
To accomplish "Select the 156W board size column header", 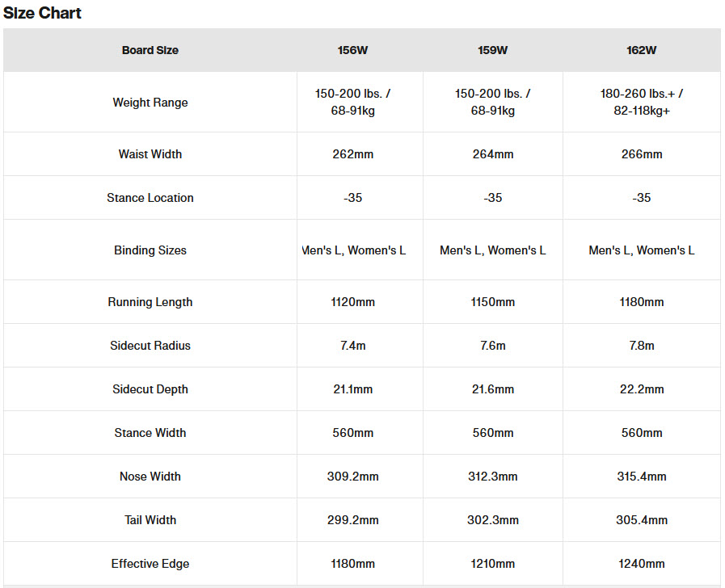I will [x=352, y=50].
